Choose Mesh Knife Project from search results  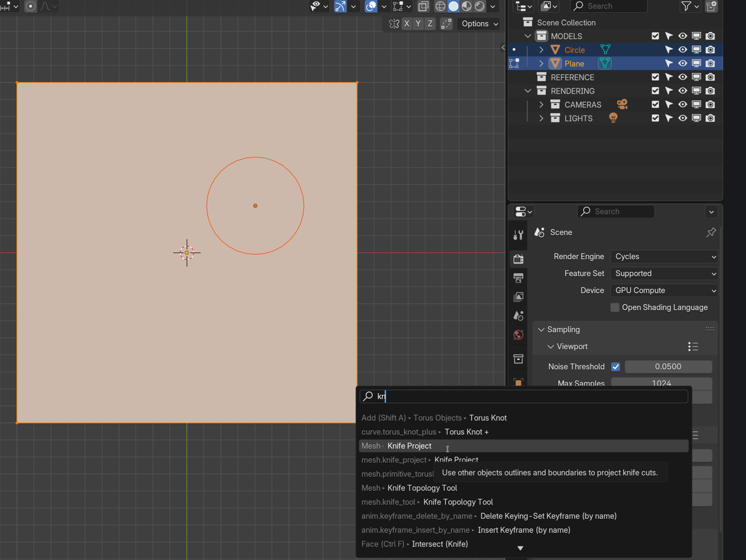[409, 446]
